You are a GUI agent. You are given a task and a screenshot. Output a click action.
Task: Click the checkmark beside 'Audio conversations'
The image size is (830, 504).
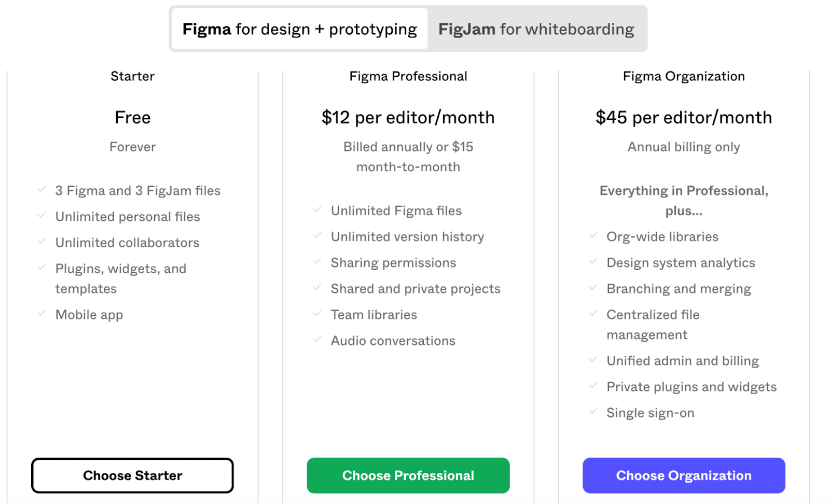click(x=317, y=339)
